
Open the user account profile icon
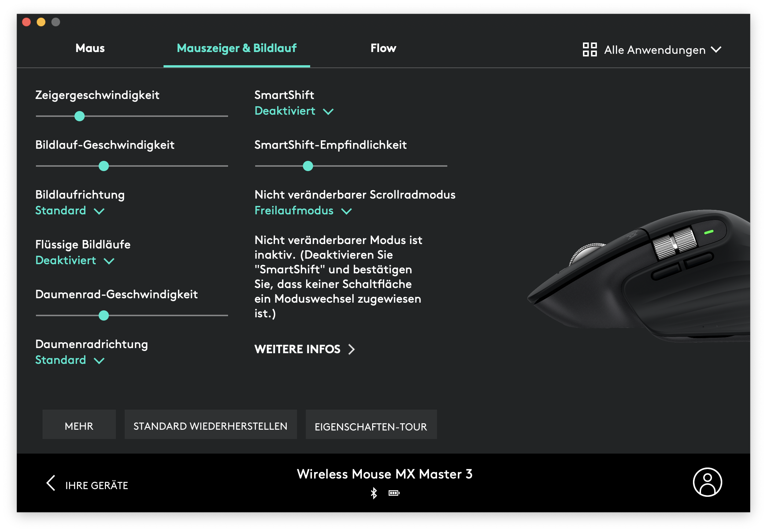[707, 482]
